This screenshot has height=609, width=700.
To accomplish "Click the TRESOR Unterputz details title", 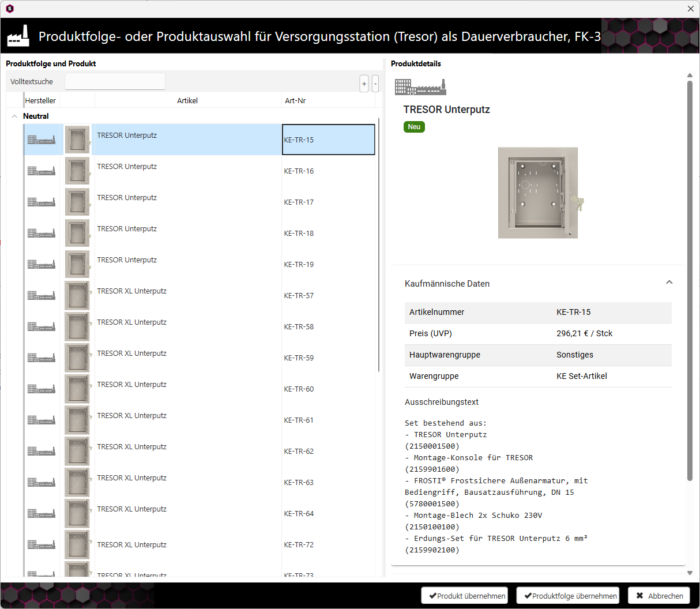I will [x=447, y=110].
